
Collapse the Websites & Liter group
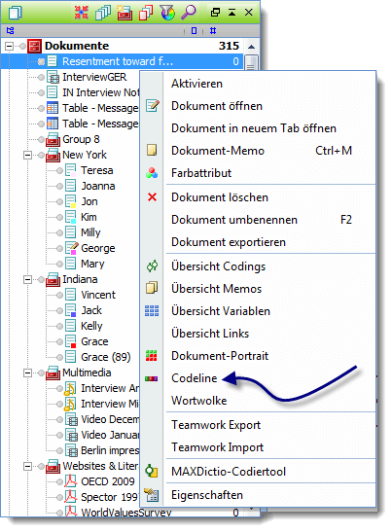point(28,466)
